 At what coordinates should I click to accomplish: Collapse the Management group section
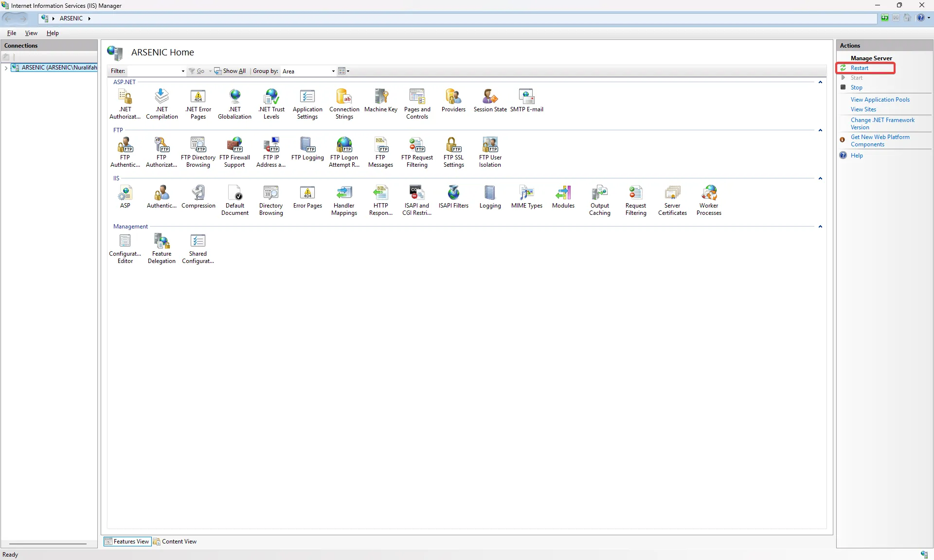click(x=820, y=227)
